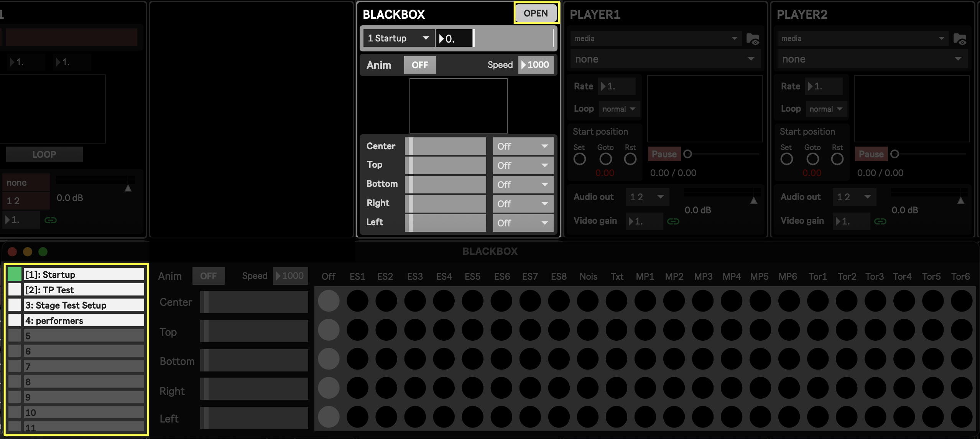
Task: Click Player1 Rst start position circle
Action: tap(630, 159)
